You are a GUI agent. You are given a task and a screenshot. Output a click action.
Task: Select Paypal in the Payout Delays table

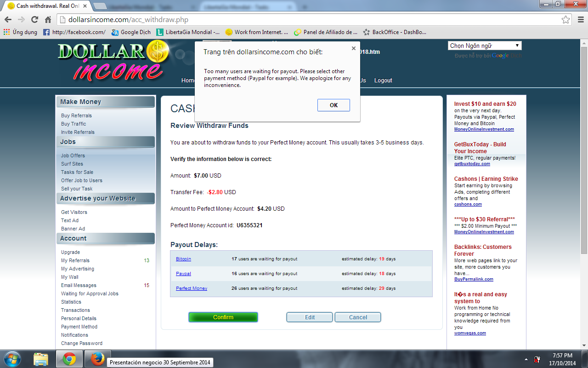(x=183, y=274)
